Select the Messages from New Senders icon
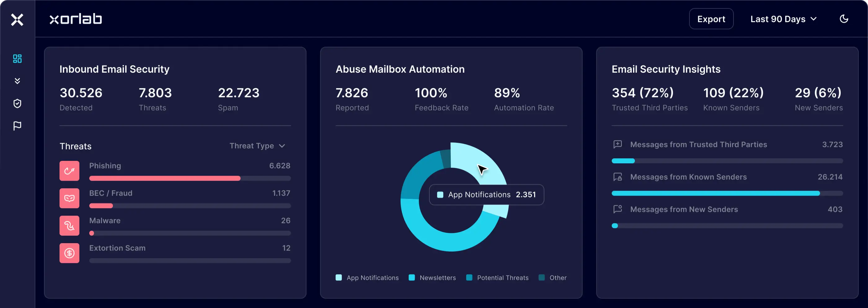 [618, 209]
